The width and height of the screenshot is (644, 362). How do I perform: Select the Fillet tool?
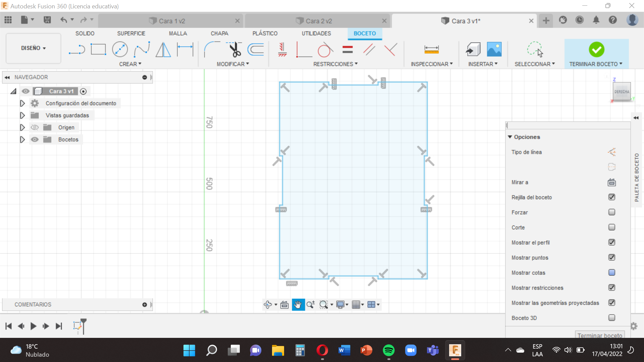(212, 50)
